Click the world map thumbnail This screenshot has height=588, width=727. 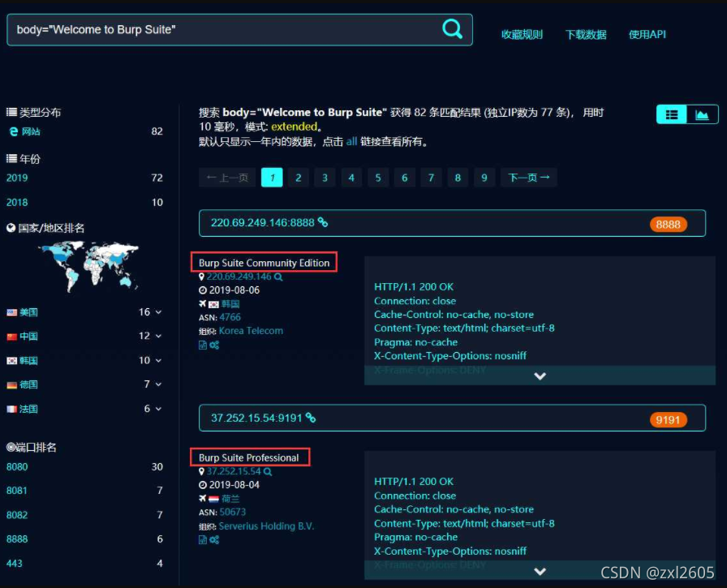[x=89, y=267]
